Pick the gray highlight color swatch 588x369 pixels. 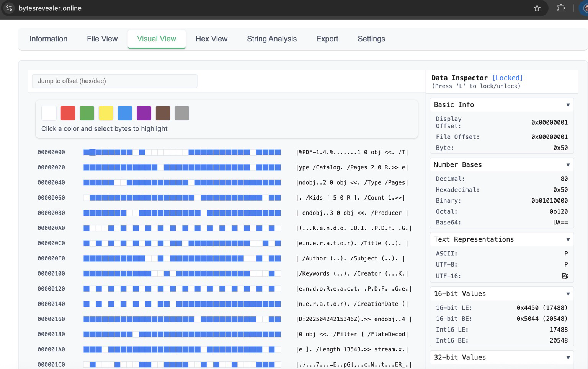[x=182, y=113]
